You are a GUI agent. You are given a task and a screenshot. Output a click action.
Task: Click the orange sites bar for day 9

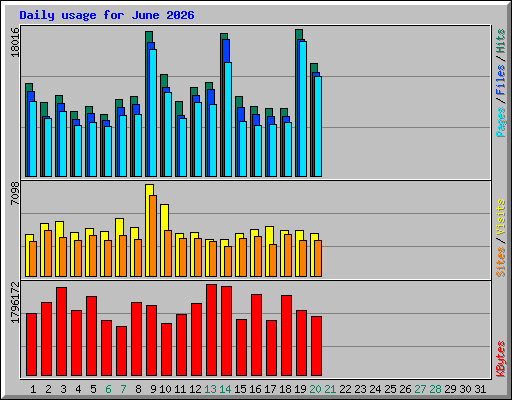click(x=153, y=236)
